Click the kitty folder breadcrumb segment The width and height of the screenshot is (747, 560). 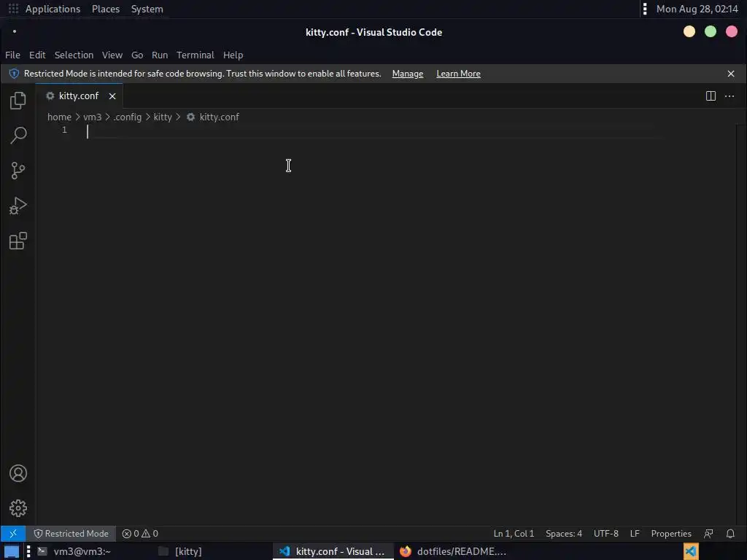click(x=163, y=117)
